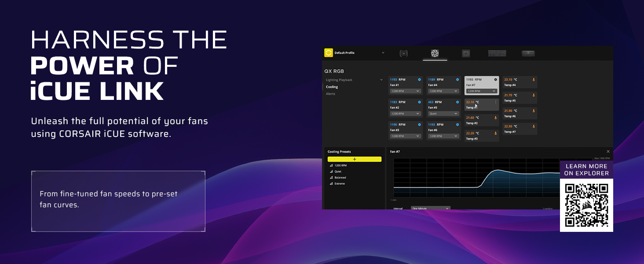Select the memory module device icon
This screenshot has height=264, width=644.
(x=528, y=53)
